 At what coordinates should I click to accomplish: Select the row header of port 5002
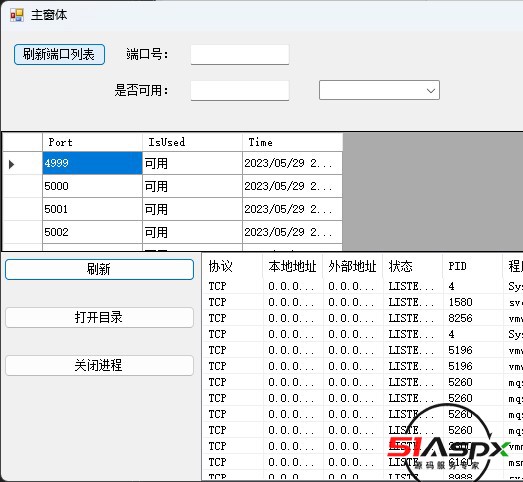click(22, 232)
